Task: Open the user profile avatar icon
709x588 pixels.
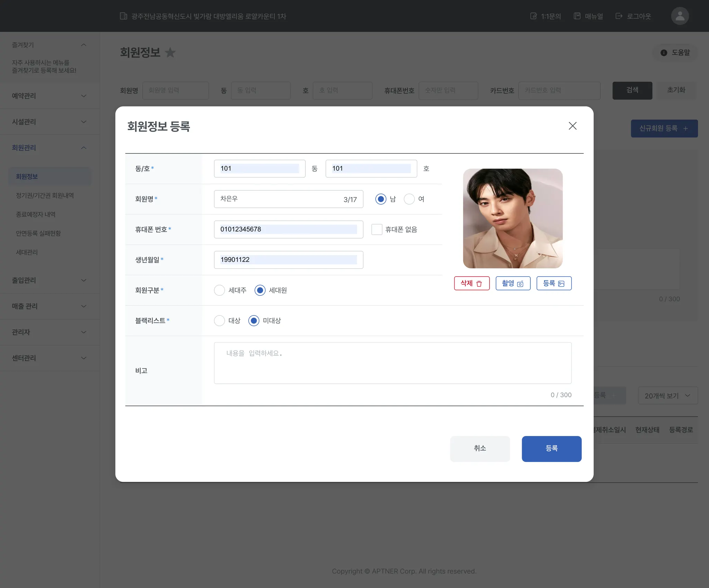Action: (x=680, y=16)
